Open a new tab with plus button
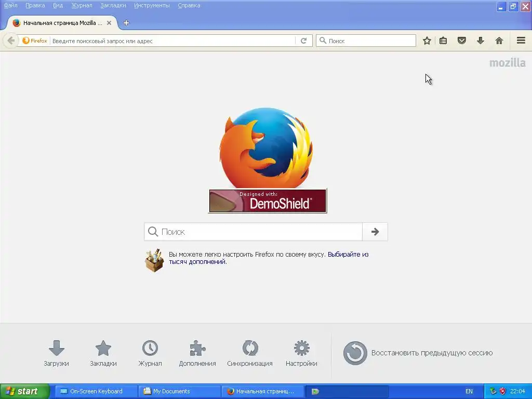 (126, 23)
